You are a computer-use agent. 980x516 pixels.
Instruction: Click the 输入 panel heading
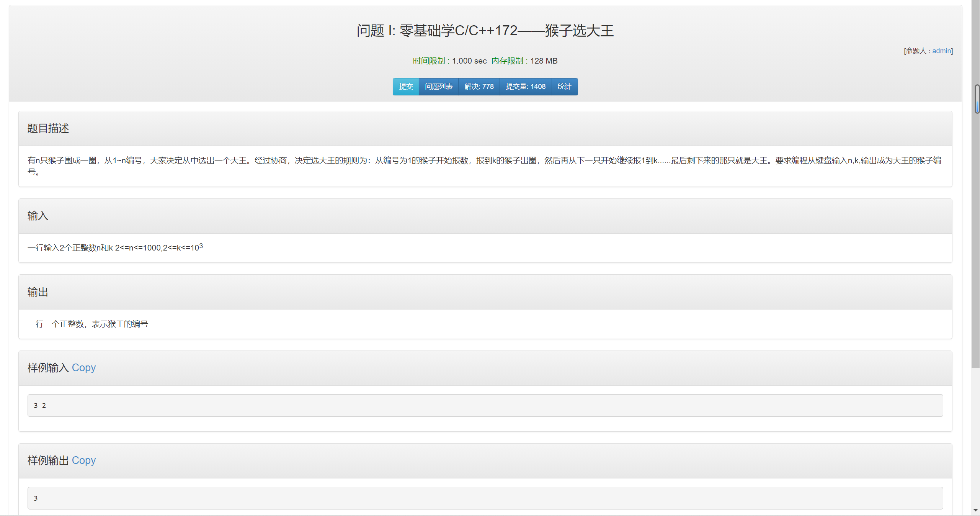38,216
